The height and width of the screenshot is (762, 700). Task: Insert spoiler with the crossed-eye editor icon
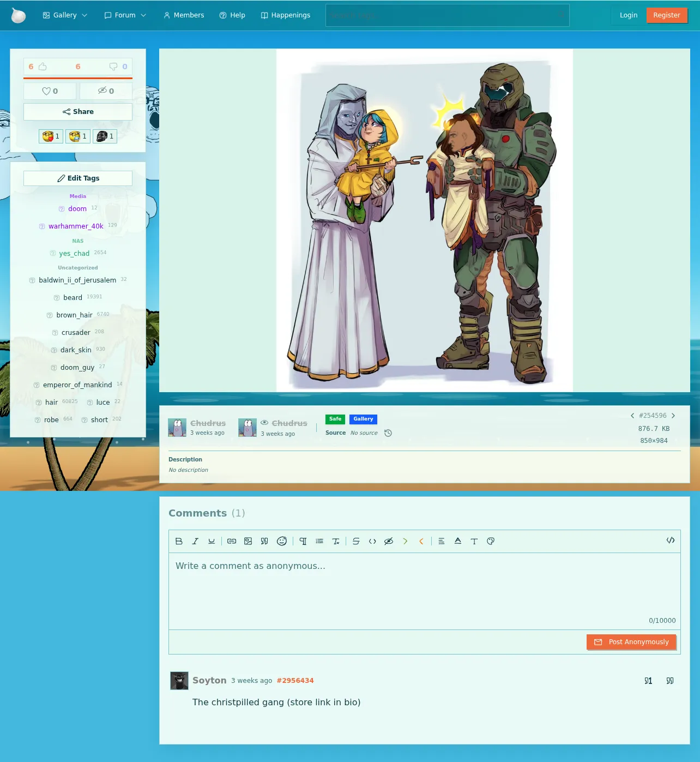pyautogui.click(x=389, y=541)
